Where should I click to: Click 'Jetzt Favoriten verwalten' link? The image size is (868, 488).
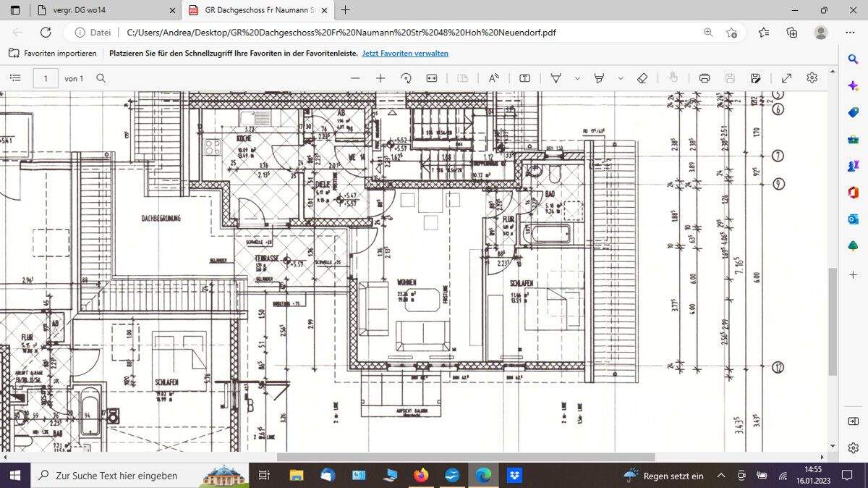point(405,54)
